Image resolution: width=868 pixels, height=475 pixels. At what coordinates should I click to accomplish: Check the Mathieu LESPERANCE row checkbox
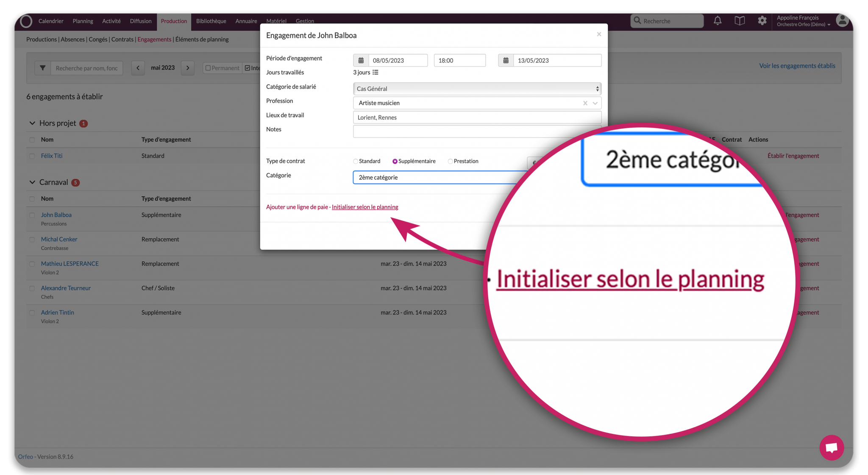click(x=32, y=264)
